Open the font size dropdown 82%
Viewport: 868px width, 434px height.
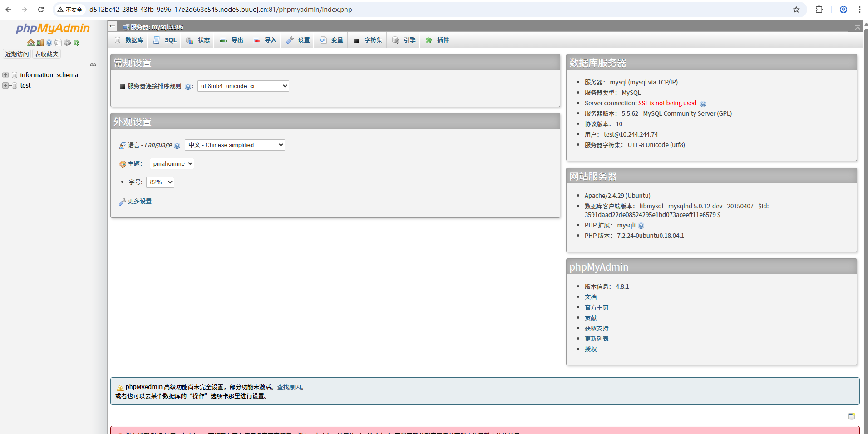[160, 182]
